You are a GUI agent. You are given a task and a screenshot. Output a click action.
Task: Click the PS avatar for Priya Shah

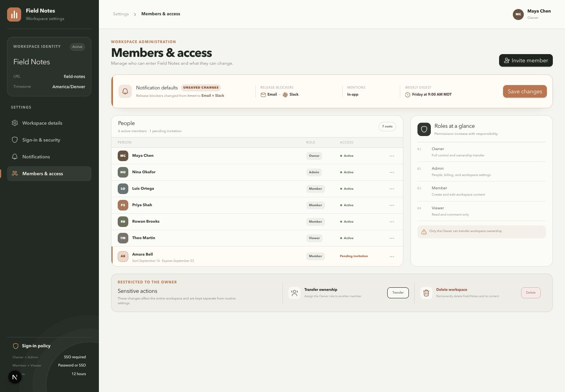pyautogui.click(x=123, y=205)
